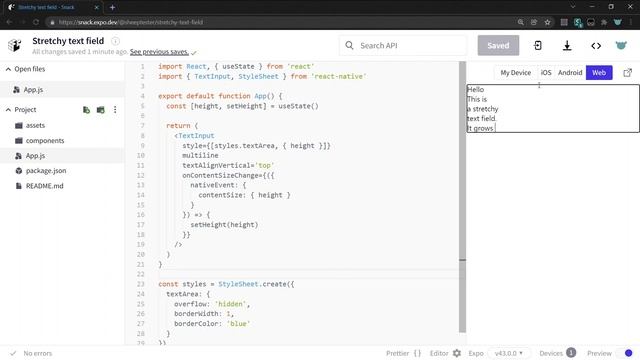Image resolution: width=640 pixels, height=360 pixels.
Task: Open Editor settings gear icon
Action: (457, 353)
